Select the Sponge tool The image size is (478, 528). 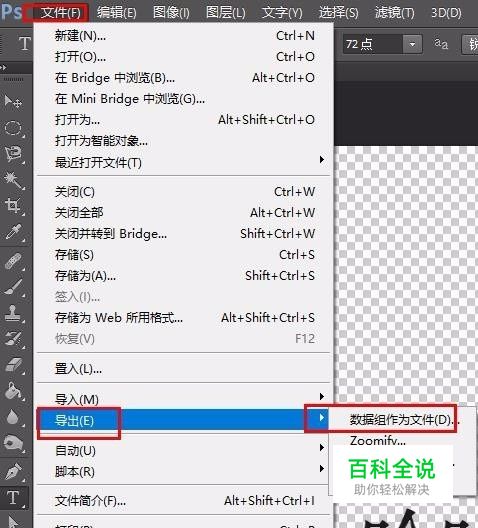(x=13, y=443)
